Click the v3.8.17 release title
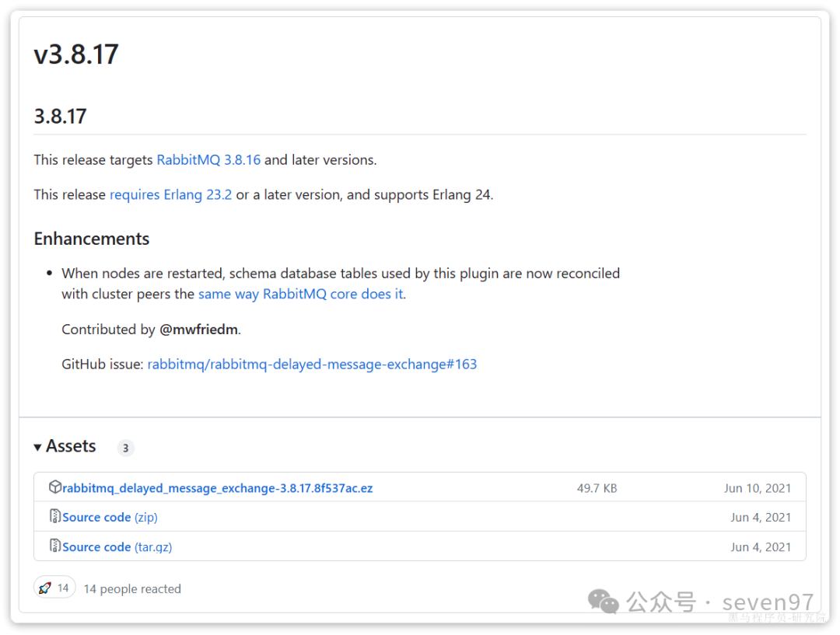 (x=76, y=54)
